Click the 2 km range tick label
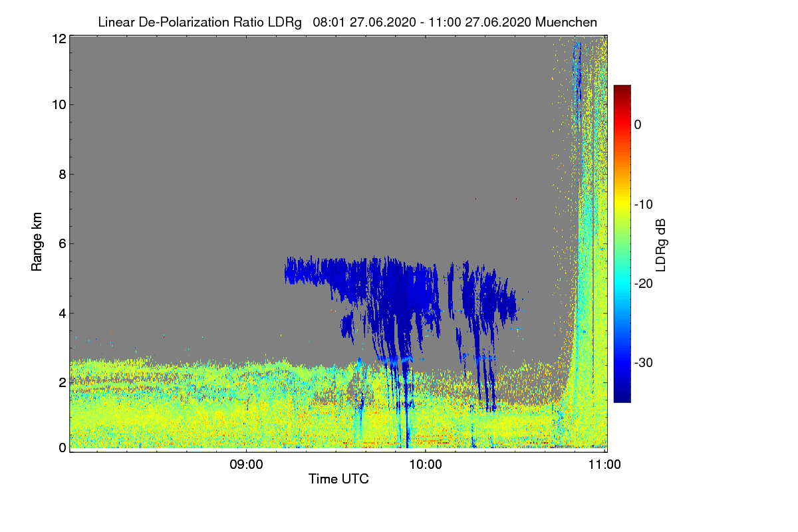Image resolution: width=798 pixels, height=532 pixels. 63,382
